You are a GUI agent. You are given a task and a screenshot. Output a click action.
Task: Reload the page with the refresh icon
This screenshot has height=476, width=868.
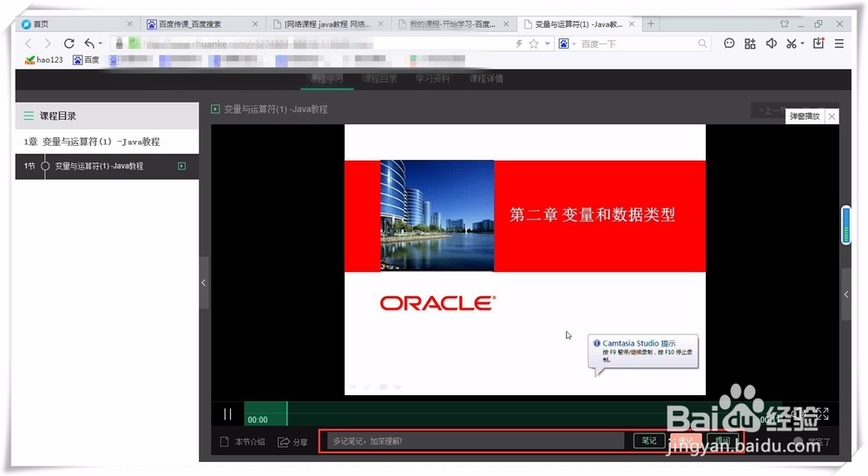[69, 43]
